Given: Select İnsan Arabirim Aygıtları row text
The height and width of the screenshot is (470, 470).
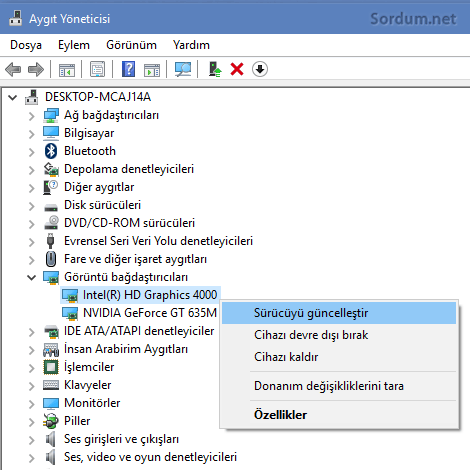Looking at the screenshot, I should coord(126,349).
